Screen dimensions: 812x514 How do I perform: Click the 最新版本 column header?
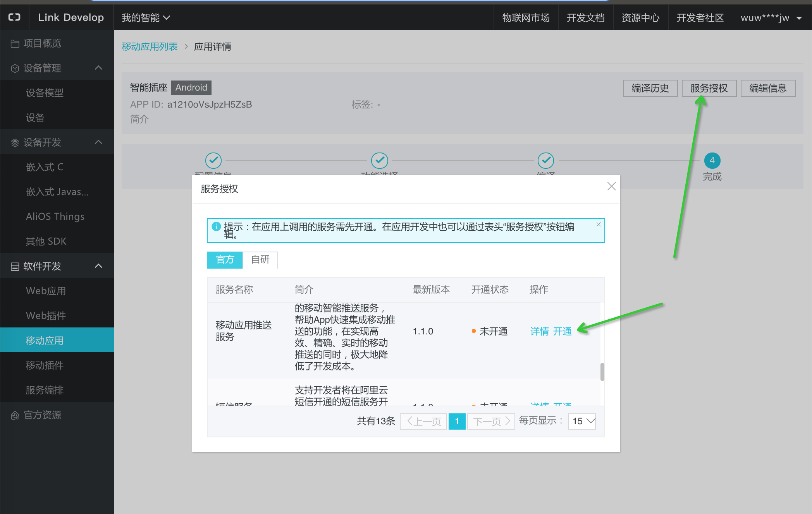click(x=431, y=290)
